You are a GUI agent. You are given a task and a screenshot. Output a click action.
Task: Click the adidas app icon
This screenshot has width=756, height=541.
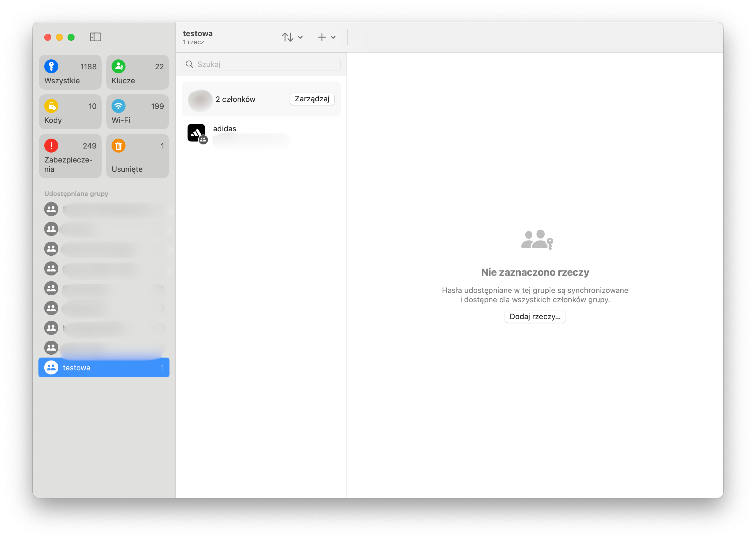[x=196, y=133]
